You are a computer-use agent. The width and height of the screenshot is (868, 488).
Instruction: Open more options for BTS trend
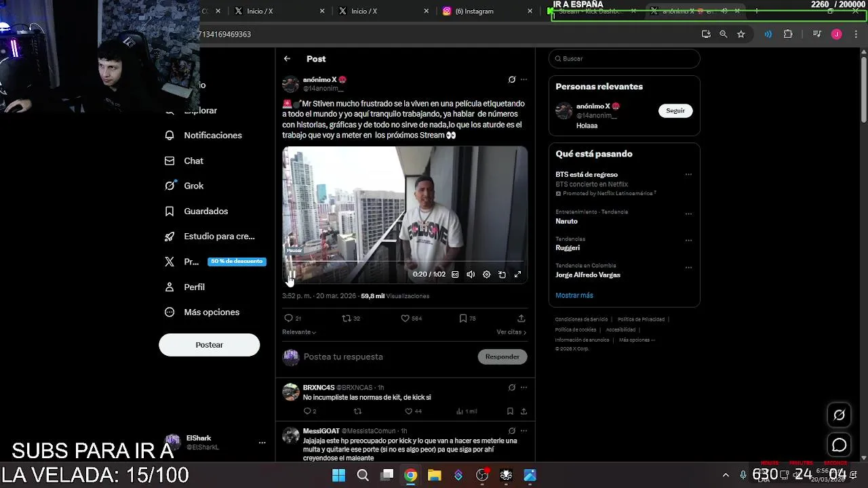point(688,175)
